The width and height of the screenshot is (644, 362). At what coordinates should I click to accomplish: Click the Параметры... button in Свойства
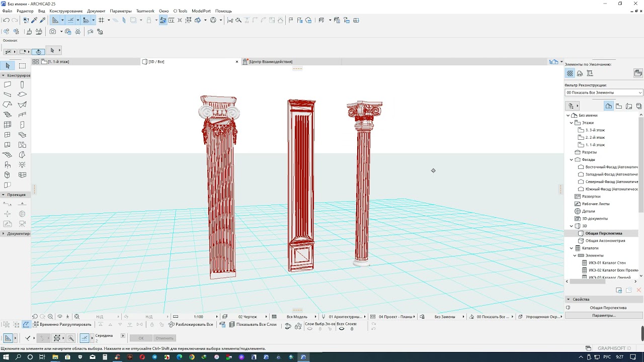tap(604, 315)
